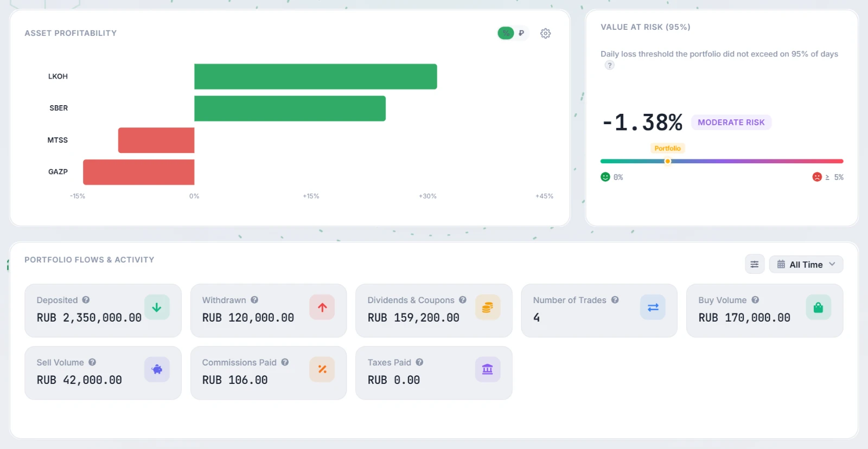This screenshot has width=868, height=449.
Task: Open asset profitability settings gear
Action: pyautogui.click(x=545, y=33)
